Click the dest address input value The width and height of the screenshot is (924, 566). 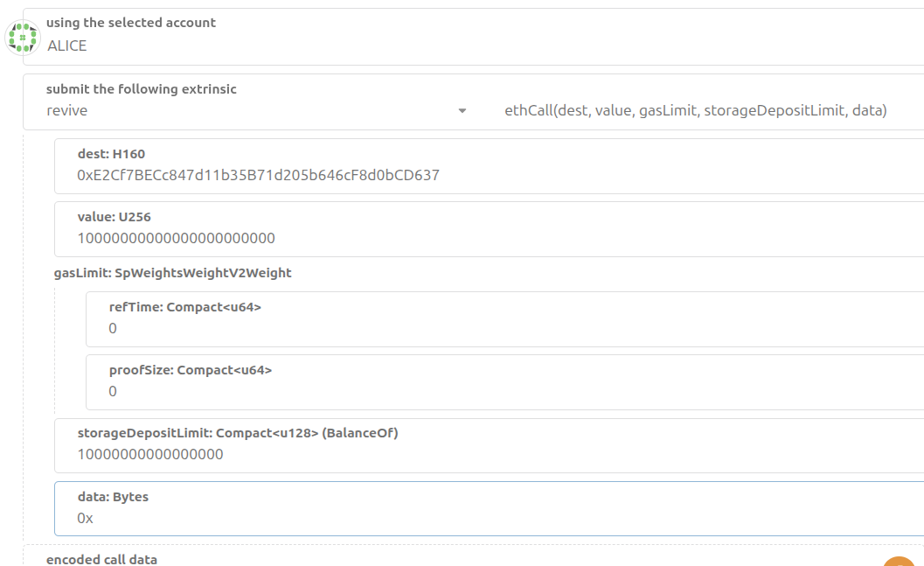pyautogui.click(x=258, y=175)
